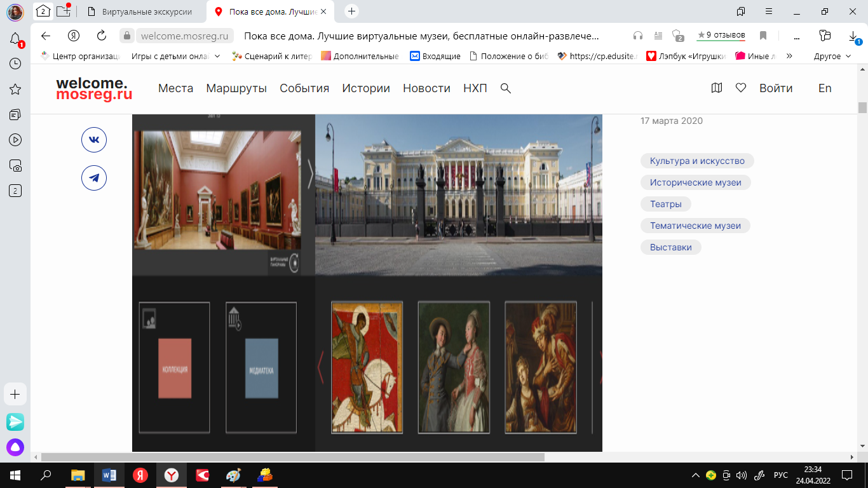This screenshot has width=868, height=488.
Task: Launch Alice assistant purple icon in sidebar
Action: click(x=15, y=447)
